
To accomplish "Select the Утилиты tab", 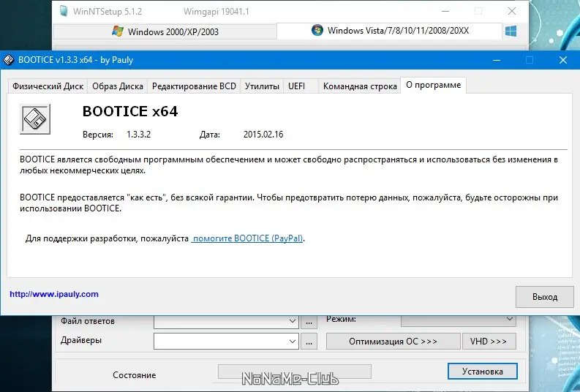I will pyautogui.click(x=262, y=86).
